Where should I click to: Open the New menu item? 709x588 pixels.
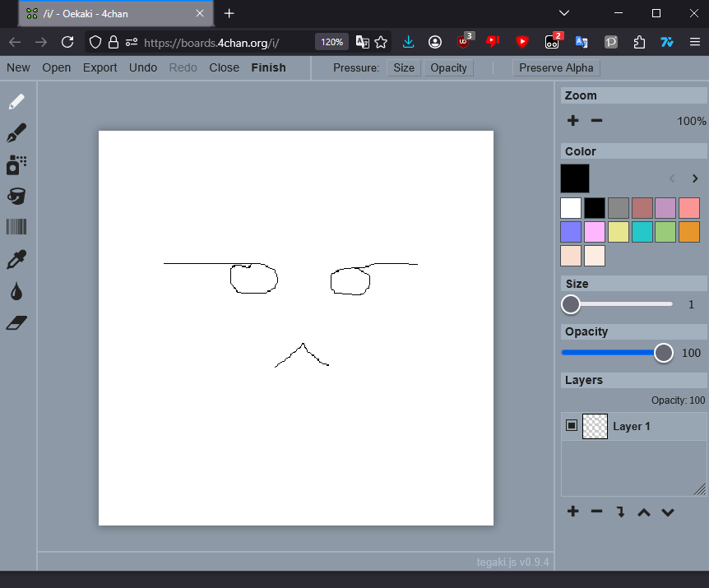click(18, 67)
